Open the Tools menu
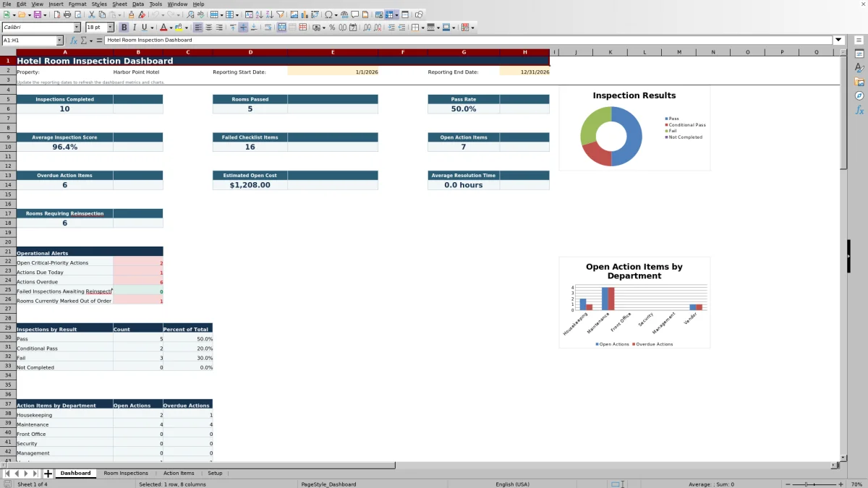Screen dimensions: 868x488 [x=156, y=4]
